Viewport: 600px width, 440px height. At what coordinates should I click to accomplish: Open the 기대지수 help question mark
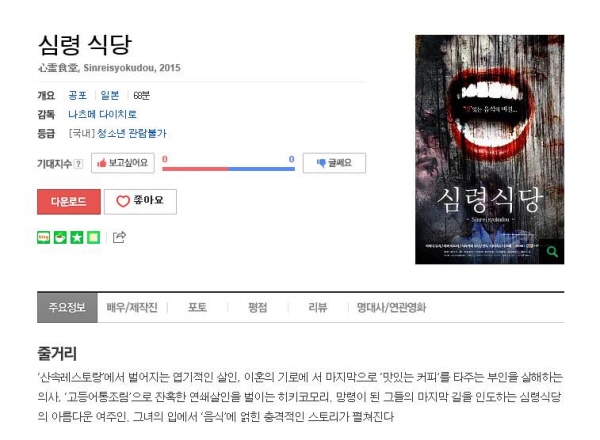pos(78,164)
